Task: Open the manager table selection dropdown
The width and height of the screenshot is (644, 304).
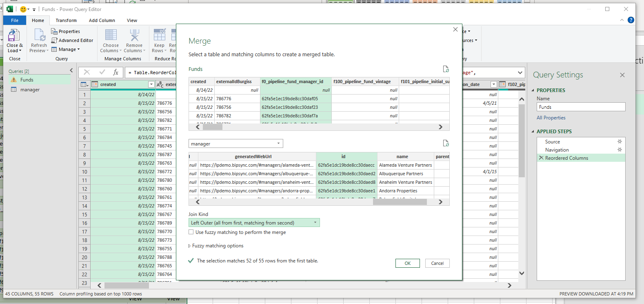Action: click(235, 143)
